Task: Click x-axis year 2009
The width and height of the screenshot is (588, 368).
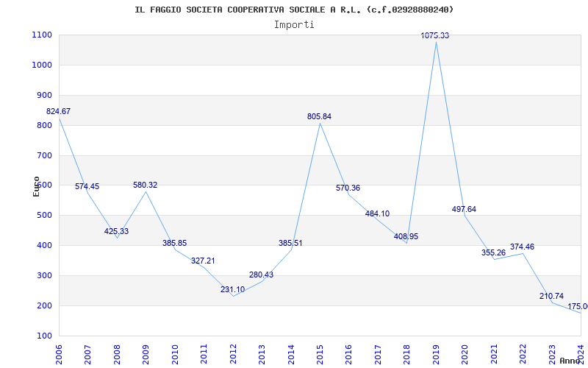Action: 146,354
